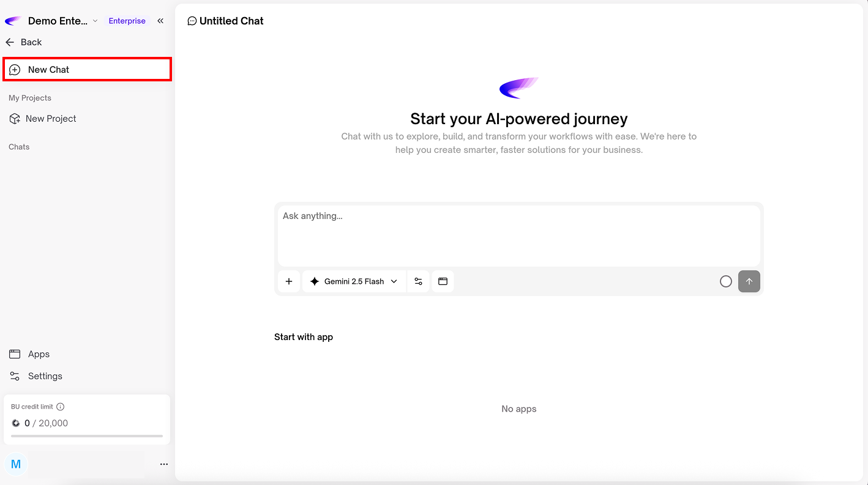Collapse the sidebar with double-chevron icon
Screen dimensions: 868x485
160,21
